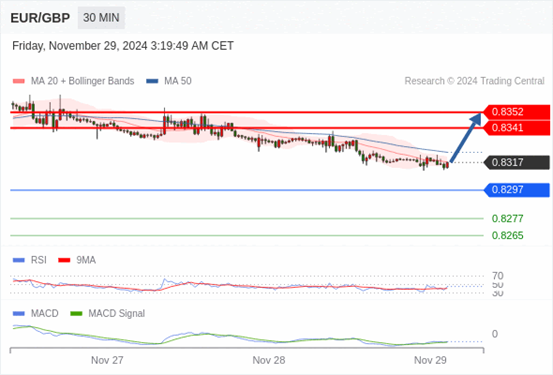
Task: Click the MACD blue legend swatch
Action: coord(19,314)
